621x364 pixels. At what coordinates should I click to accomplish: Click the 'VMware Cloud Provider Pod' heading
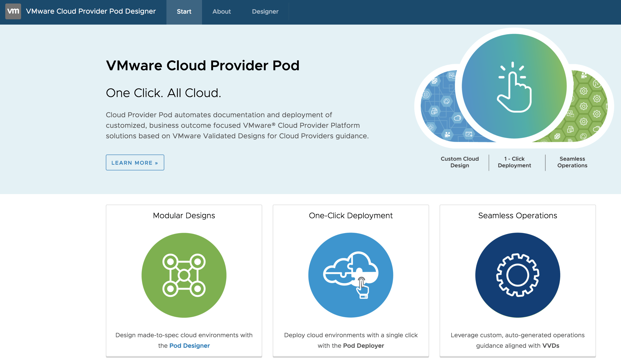coord(202,66)
